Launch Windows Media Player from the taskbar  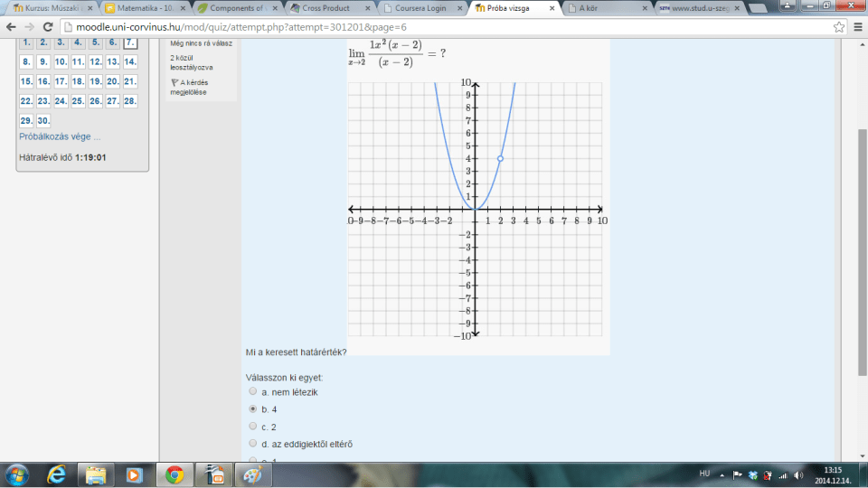135,474
